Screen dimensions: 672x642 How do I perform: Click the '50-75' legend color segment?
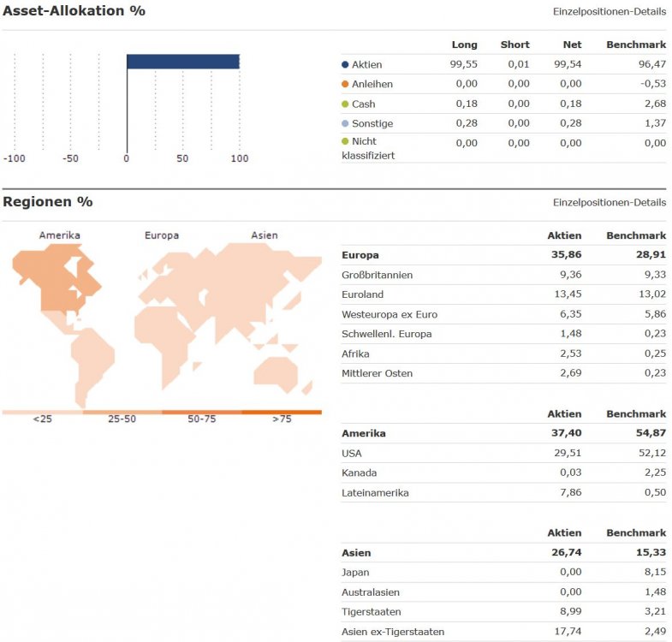pos(201,412)
